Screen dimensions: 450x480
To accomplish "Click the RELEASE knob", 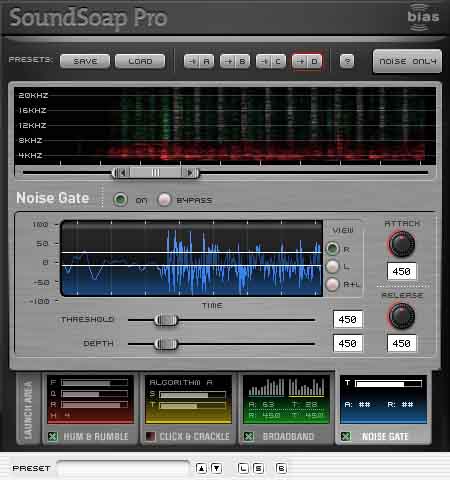I will click(402, 316).
